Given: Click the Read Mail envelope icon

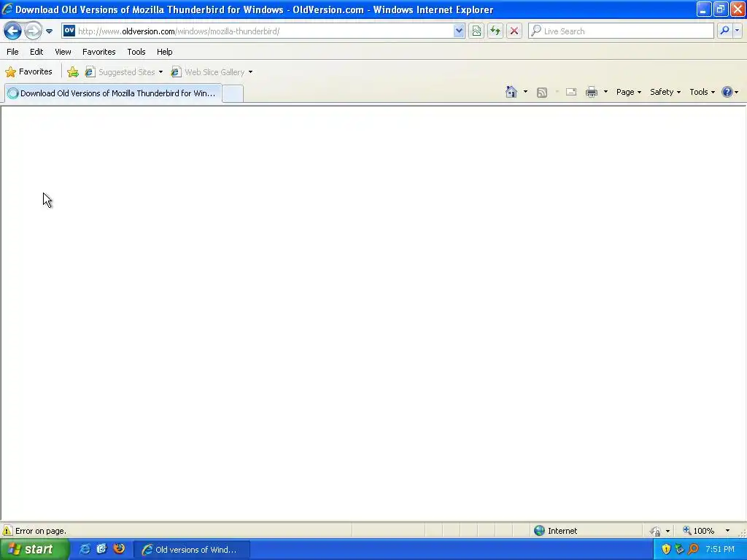Looking at the screenshot, I should coord(571,92).
